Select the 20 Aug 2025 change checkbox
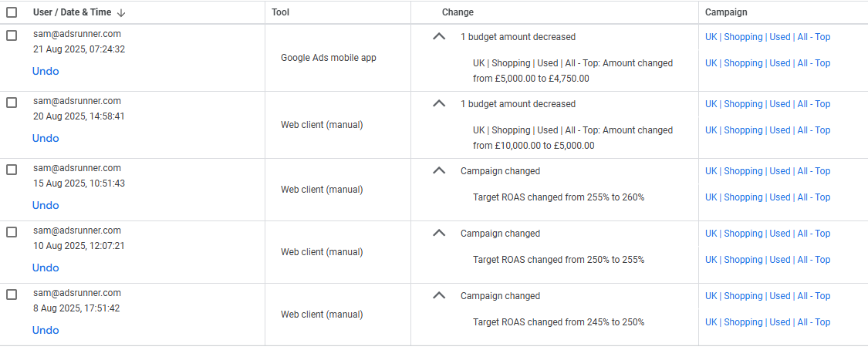 point(12,103)
